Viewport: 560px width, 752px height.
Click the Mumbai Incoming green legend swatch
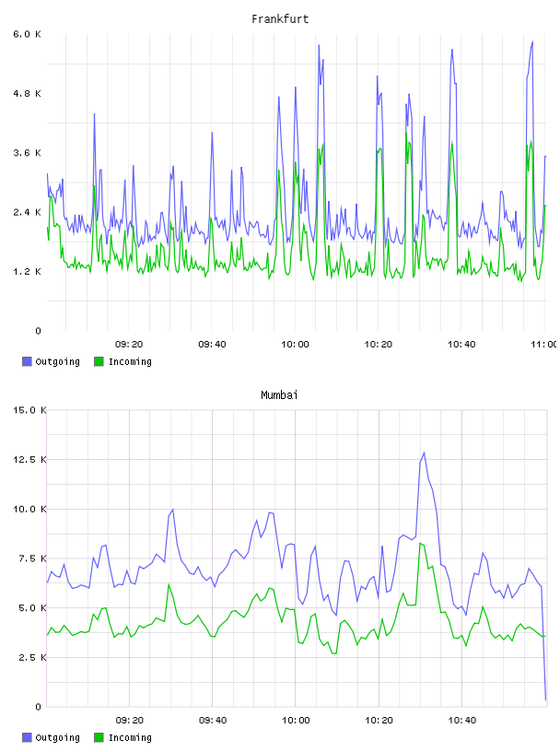99,737
